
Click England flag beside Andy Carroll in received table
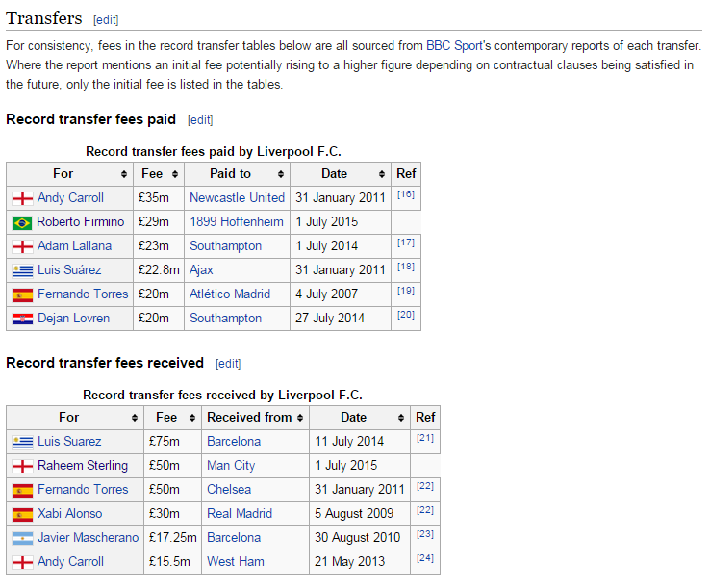point(22,562)
